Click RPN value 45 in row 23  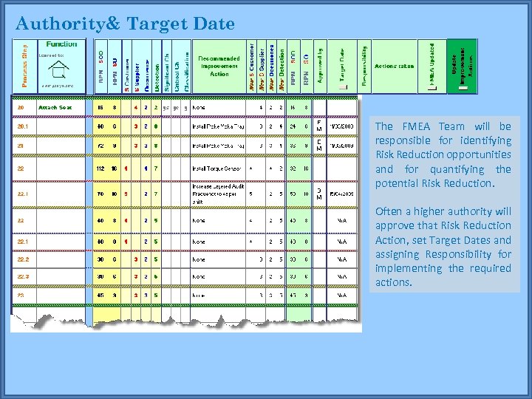point(100,295)
